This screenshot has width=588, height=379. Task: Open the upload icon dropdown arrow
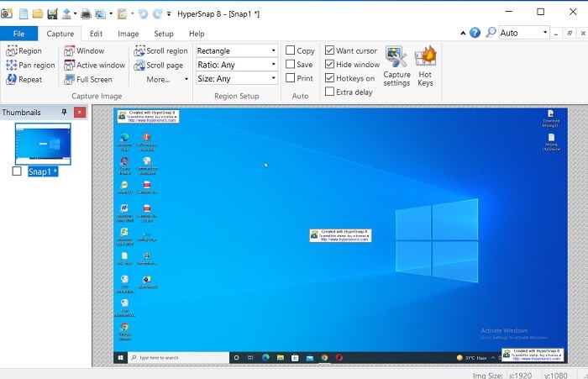tap(75, 14)
